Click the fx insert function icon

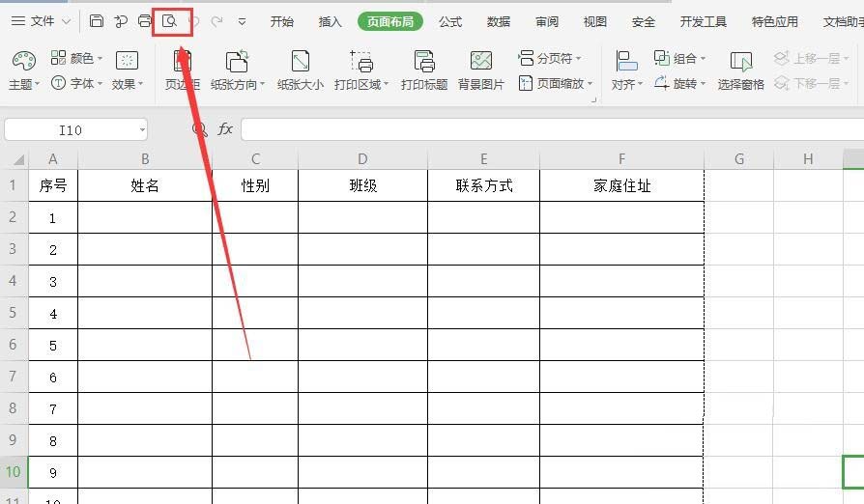point(225,129)
